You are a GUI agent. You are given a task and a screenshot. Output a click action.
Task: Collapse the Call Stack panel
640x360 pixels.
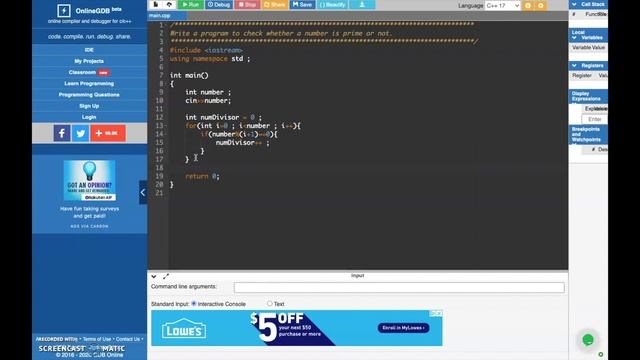(x=575, y=4)
